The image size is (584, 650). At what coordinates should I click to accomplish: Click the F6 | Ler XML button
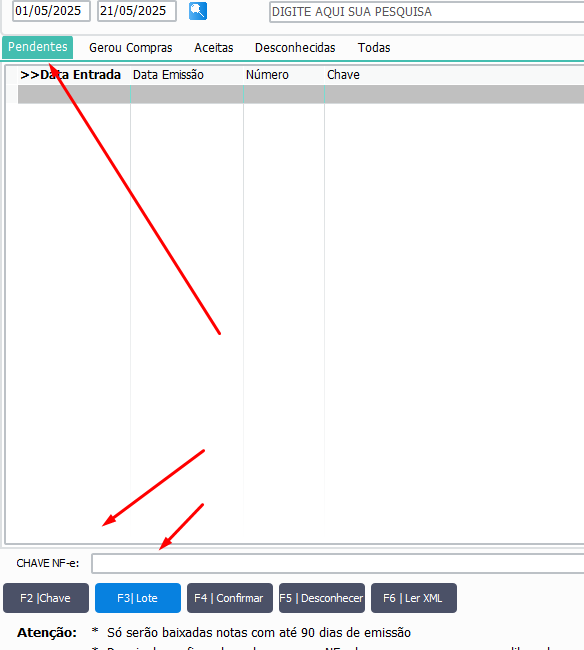coord(414,598)
